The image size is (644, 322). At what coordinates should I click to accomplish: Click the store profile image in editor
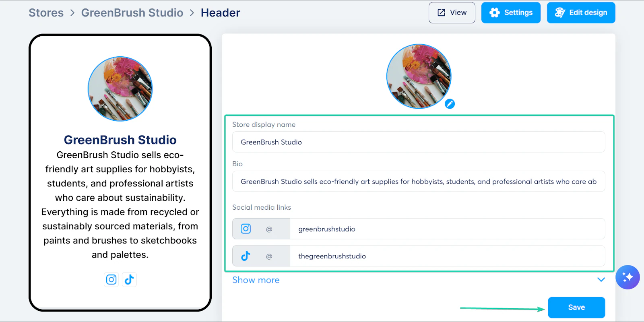(419, 76)
